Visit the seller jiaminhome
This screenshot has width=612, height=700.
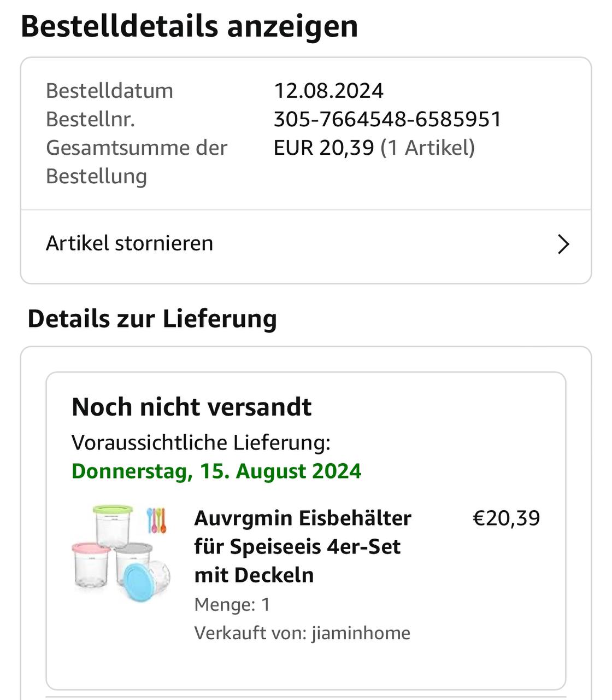(x=361, y=633)
